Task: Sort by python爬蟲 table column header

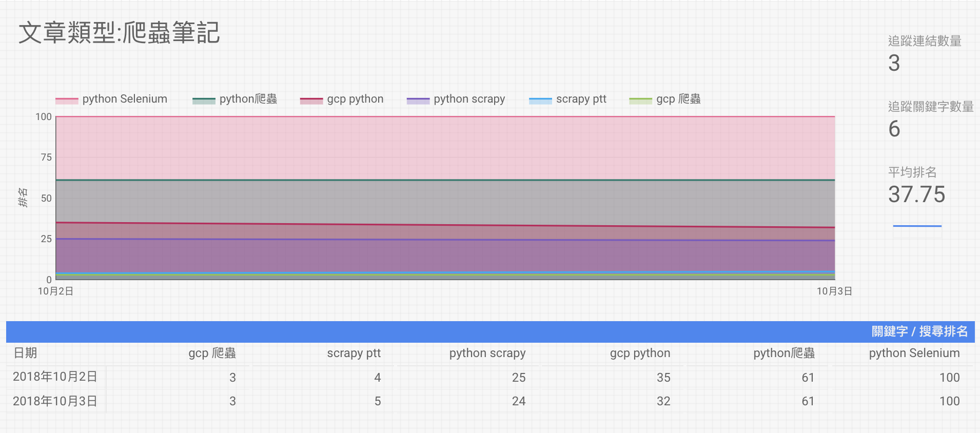Action: coord(784,353)
